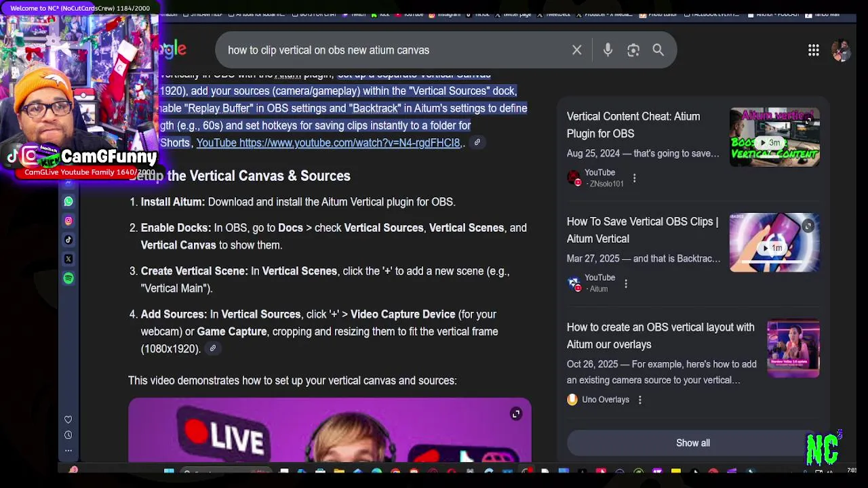Open 'How To Save Vertical OBS Clips | Aitum Vertical' result
868x488 pixels.
tap(642, 230)
